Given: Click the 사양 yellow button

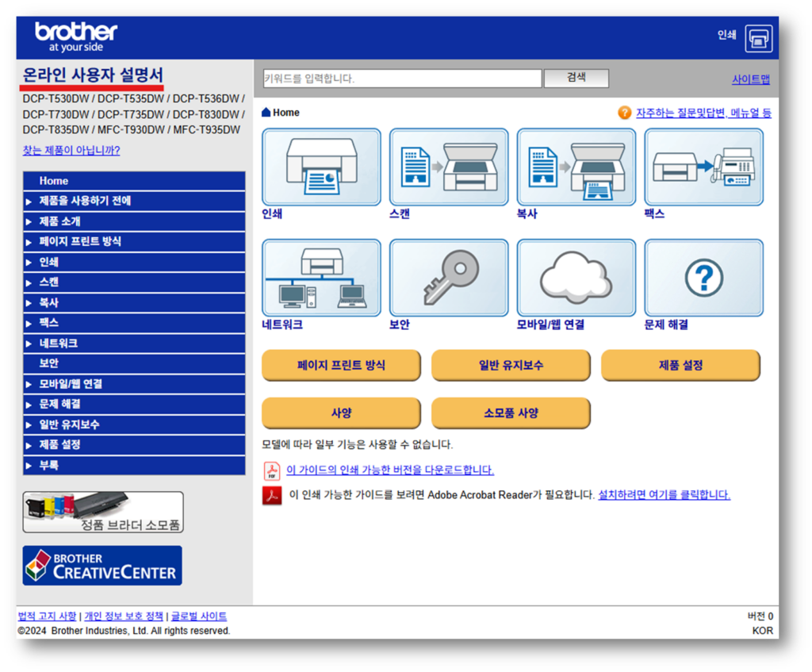Looking at the screenshot, I should pos(341,413).
